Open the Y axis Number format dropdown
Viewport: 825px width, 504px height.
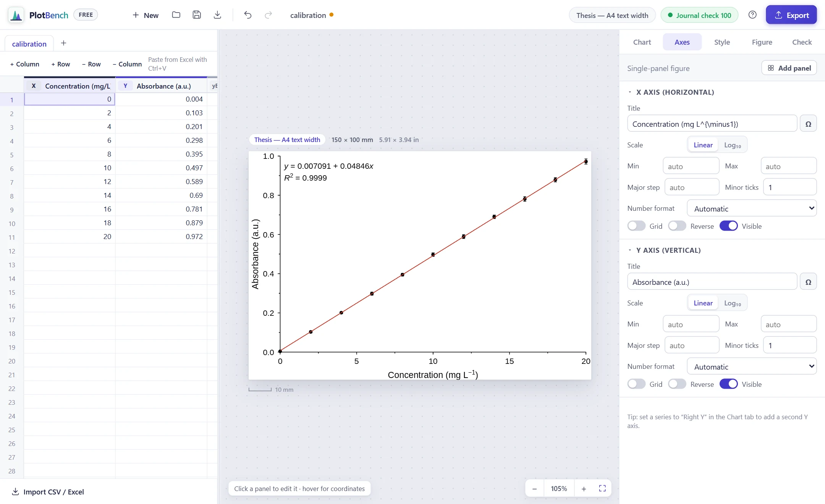[x=752, y=367]
